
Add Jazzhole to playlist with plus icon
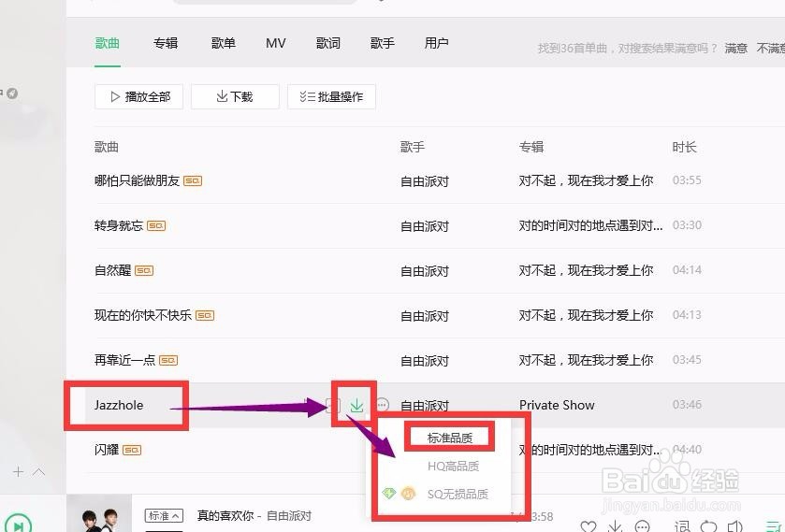click(x=333, y=406)
